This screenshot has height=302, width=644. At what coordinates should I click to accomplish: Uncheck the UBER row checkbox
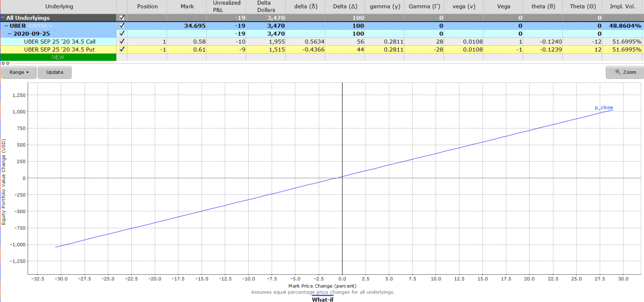(x=122, y=26)
